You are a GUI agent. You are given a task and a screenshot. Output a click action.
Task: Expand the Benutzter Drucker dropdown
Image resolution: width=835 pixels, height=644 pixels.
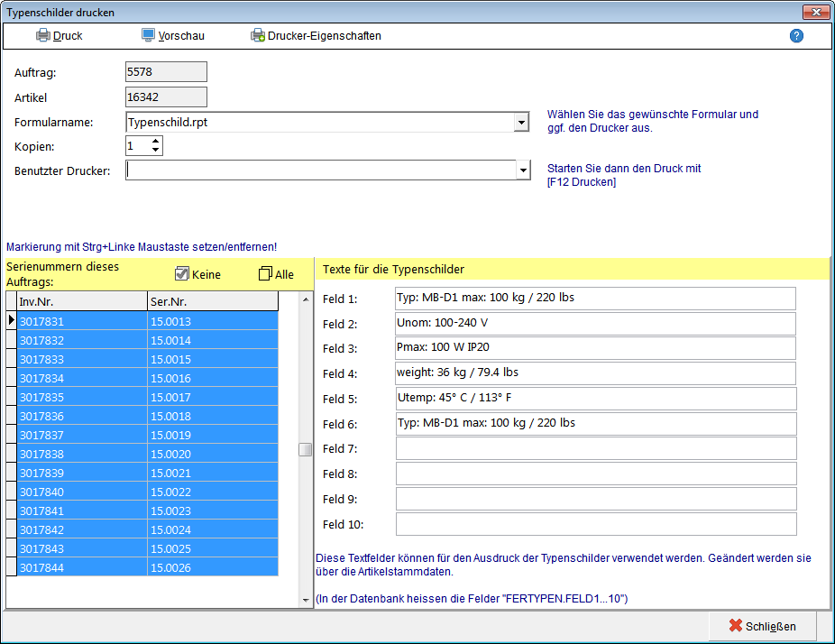523,170
